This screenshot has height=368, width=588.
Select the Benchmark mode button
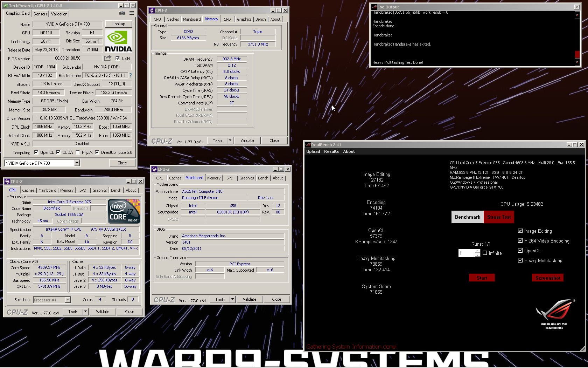tap(468, 217)
